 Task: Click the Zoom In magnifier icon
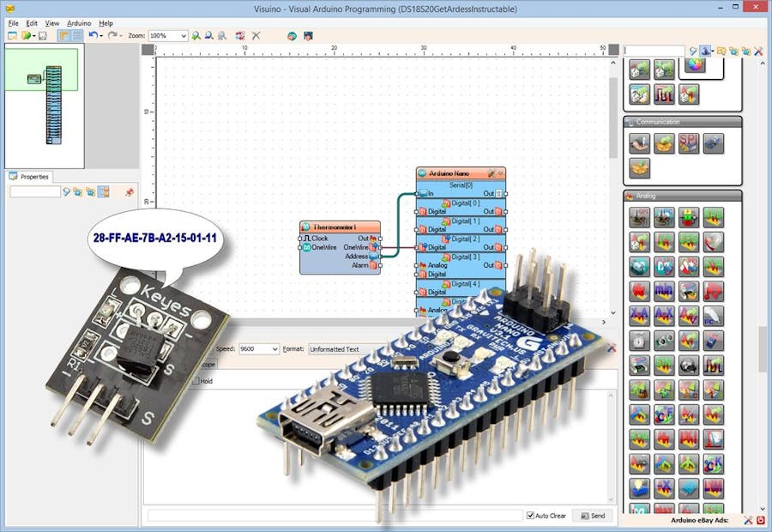pyautogui.click(x=196, y=36)
